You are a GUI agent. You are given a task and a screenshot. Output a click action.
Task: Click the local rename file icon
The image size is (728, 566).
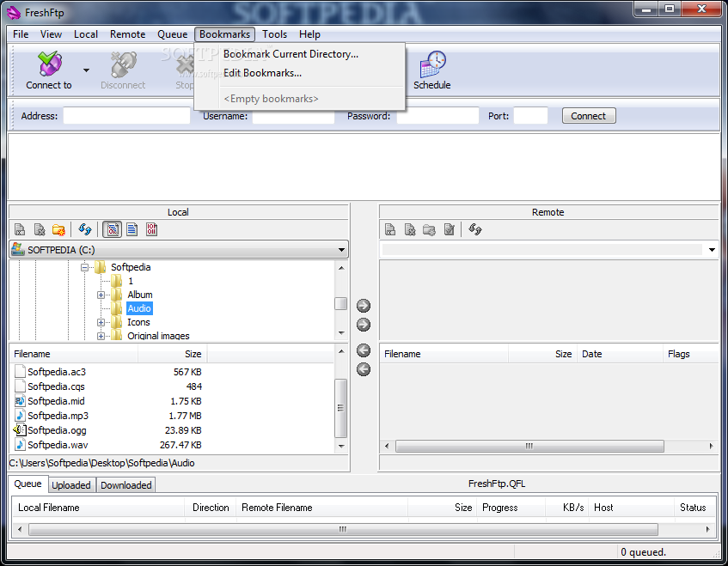[20, 229]
